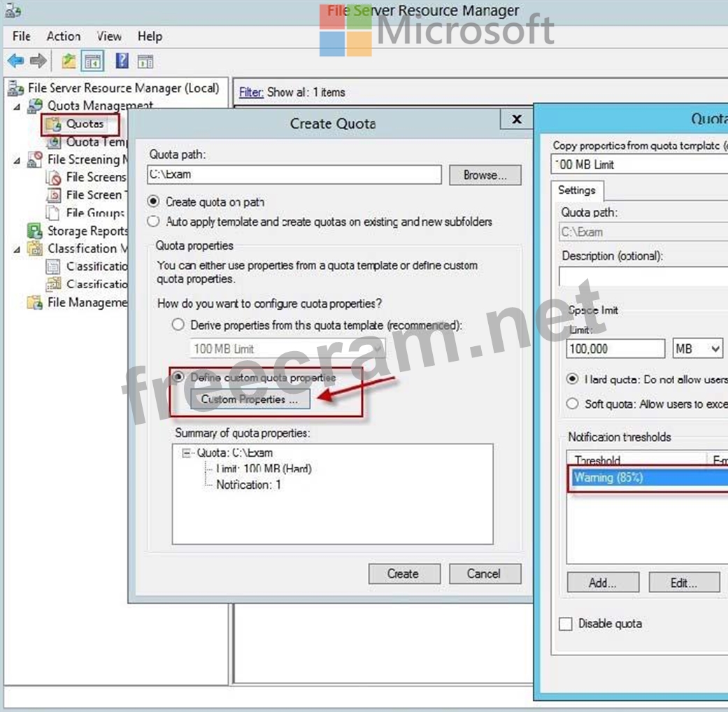The image size is (728, 712).
Task: Click the Quota path field containing C:\Exam
Action: pos(294,175)
